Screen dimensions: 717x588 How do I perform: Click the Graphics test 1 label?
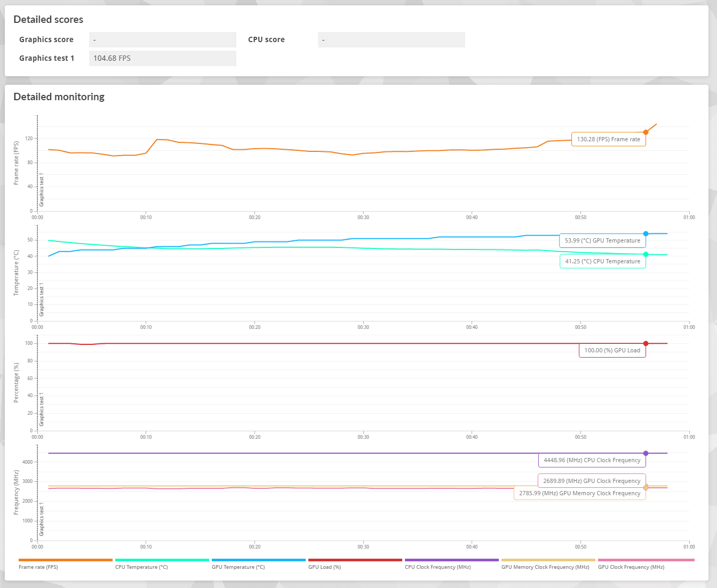[46, 58]
